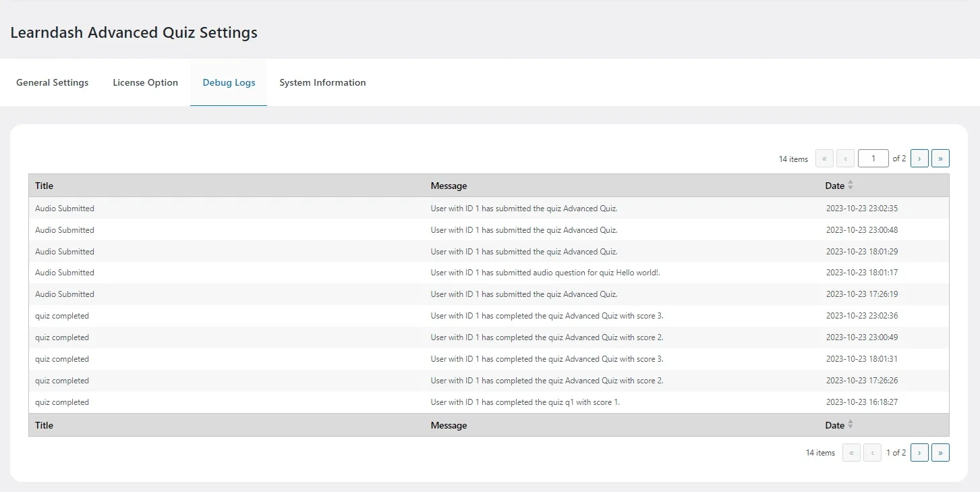
Task: Click the page number input box
Action: 873,158
